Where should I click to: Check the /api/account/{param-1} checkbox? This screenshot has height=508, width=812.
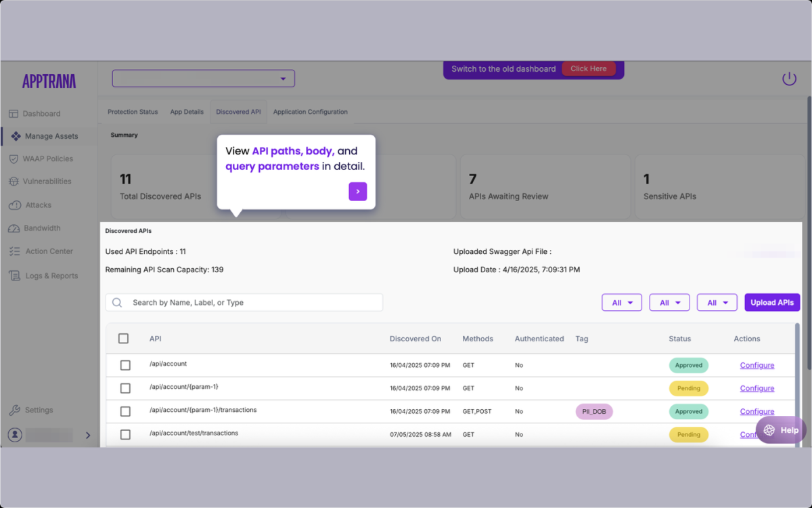coord(125,387)
